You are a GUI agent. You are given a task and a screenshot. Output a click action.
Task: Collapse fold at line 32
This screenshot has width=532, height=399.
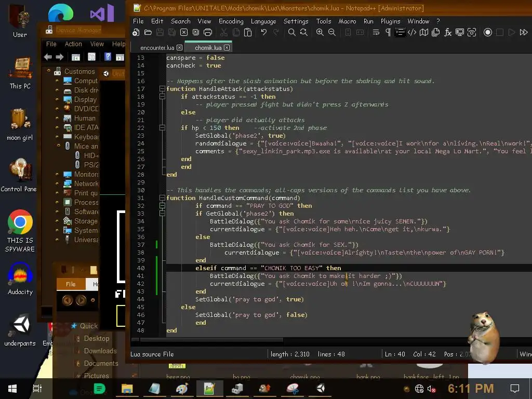point(162,206)
